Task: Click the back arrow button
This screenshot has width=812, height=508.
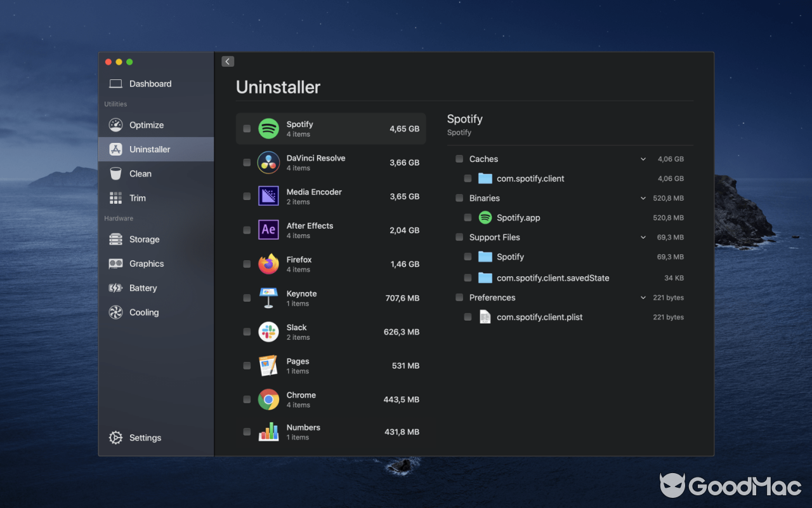Action: pyautogui.click(x=228, y=62)
